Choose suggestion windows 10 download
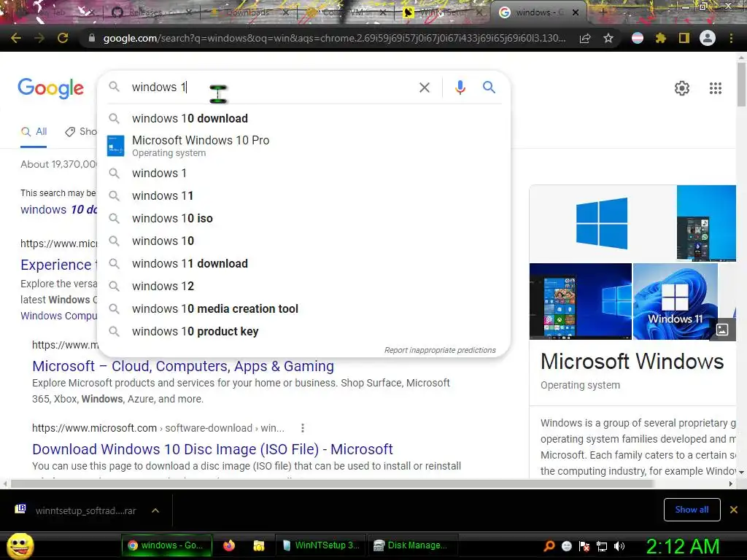Viewport: 747px width, 560px height. click(x=303, y=118)
